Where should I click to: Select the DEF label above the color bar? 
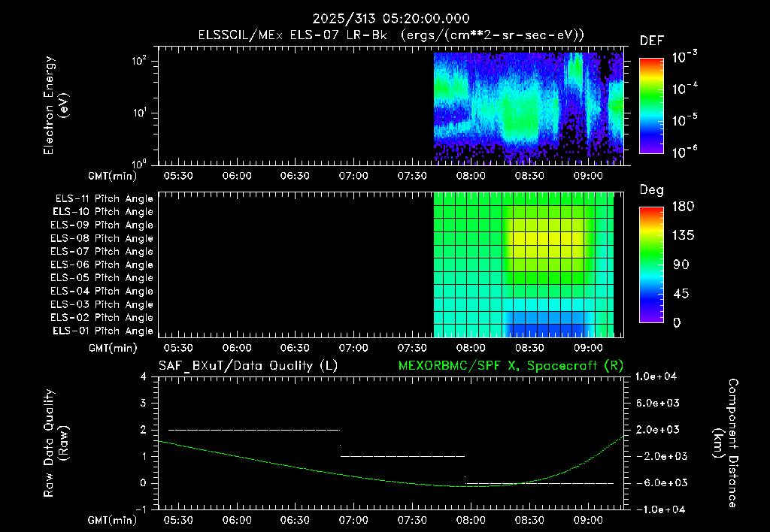click(x=652, y=41)
